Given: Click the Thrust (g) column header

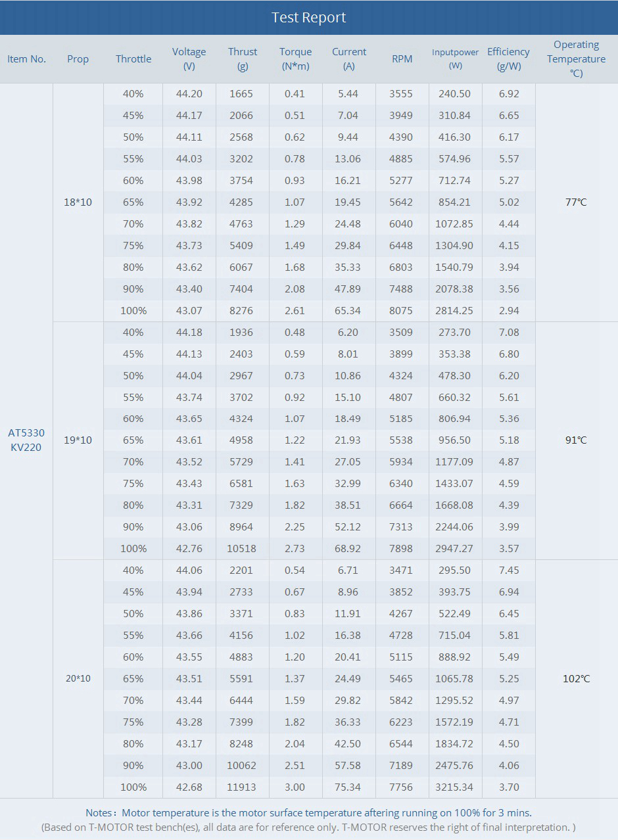Looking at the screenshot, I should (243, 59).
